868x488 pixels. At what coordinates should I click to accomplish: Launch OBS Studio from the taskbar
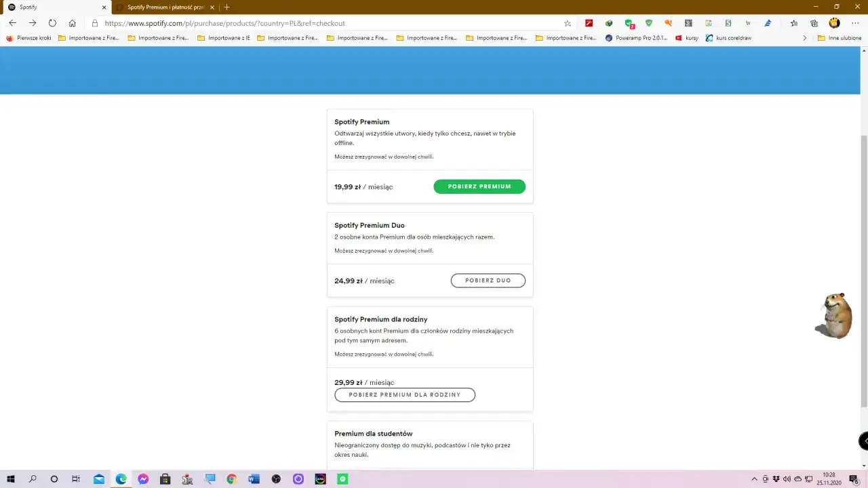click(x=275, y=479)
